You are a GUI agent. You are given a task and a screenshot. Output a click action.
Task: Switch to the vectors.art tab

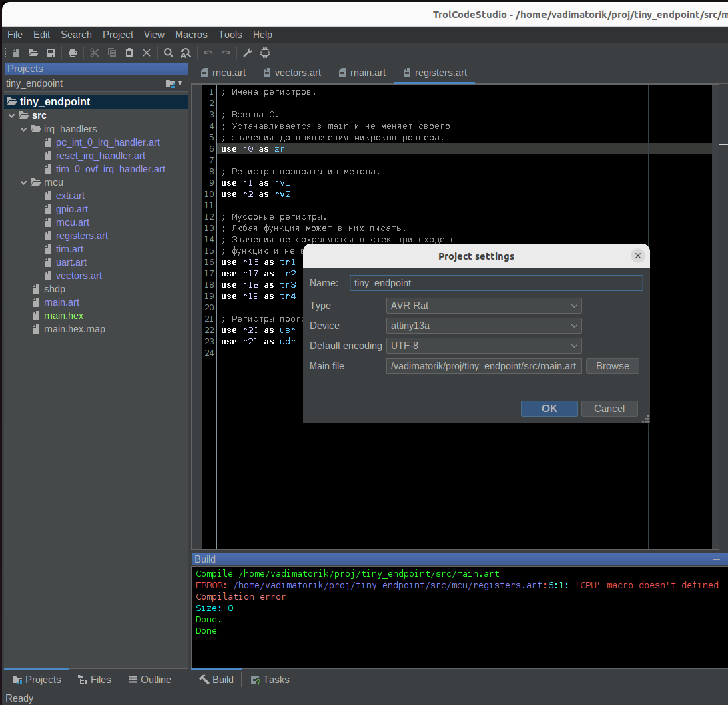pos(297,73)
